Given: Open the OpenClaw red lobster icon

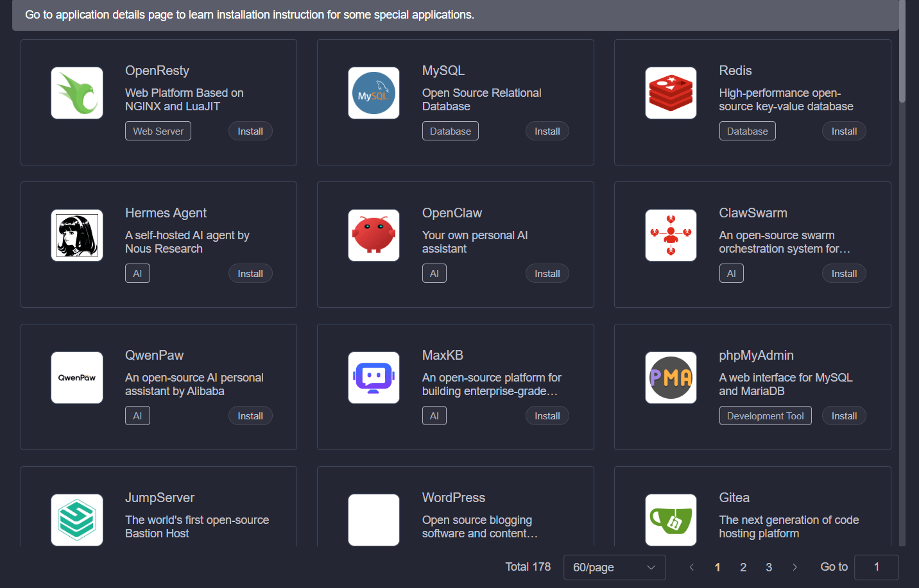Looking at the screenshot, I should (374, 235).
